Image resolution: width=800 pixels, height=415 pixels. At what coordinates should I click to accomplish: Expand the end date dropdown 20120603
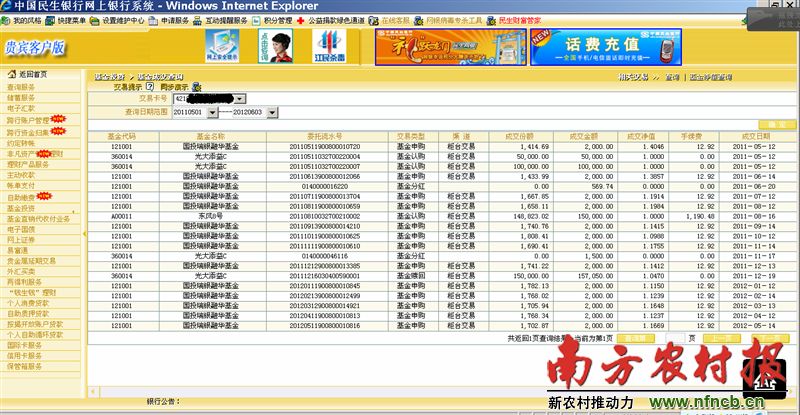coord(288,112)
